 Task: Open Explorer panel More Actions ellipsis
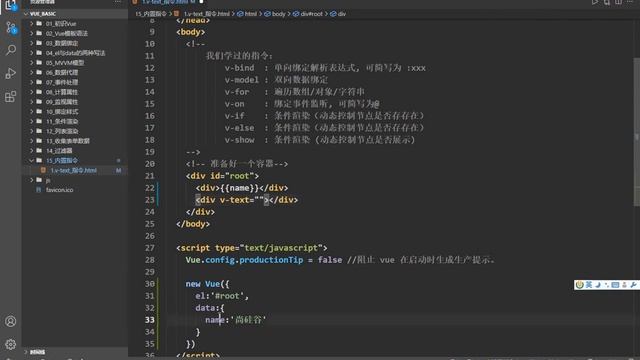pos(118,2)
